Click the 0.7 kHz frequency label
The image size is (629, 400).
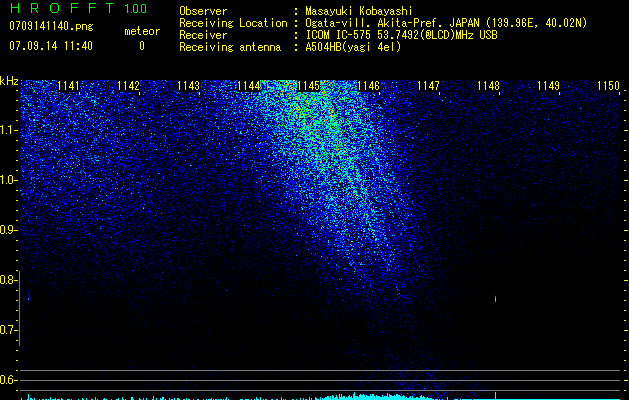[9, 330]
